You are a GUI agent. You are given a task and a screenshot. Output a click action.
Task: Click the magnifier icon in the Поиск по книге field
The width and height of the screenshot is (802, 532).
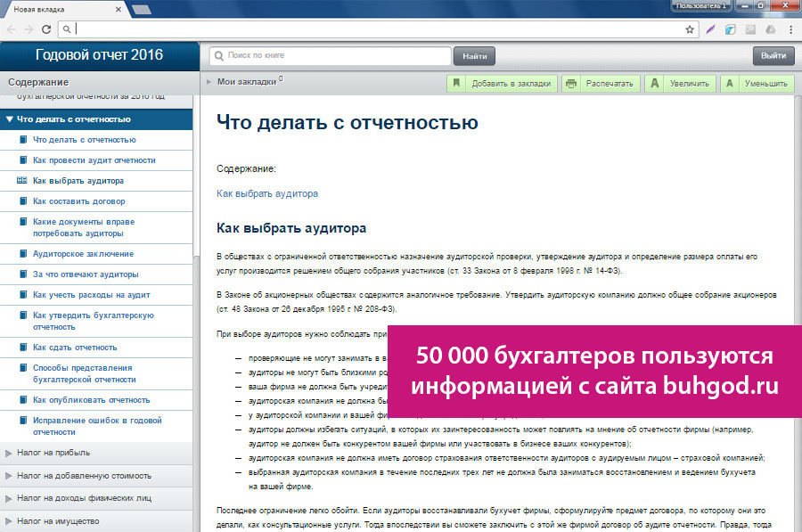click(x=219, y=56)
